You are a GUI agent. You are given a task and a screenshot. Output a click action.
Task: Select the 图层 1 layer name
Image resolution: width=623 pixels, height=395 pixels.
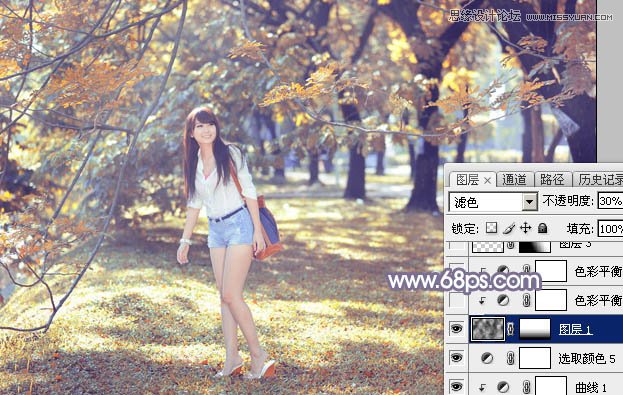575,329
